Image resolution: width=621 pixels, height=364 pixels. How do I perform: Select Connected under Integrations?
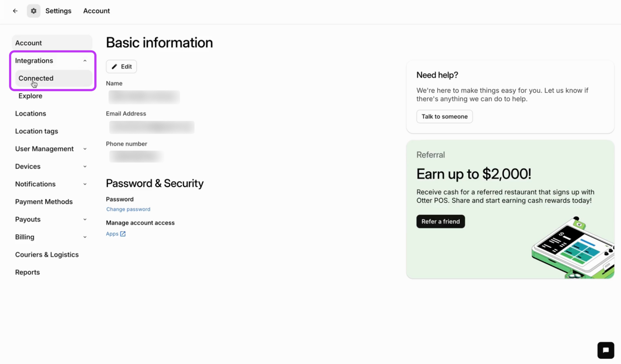36,78
